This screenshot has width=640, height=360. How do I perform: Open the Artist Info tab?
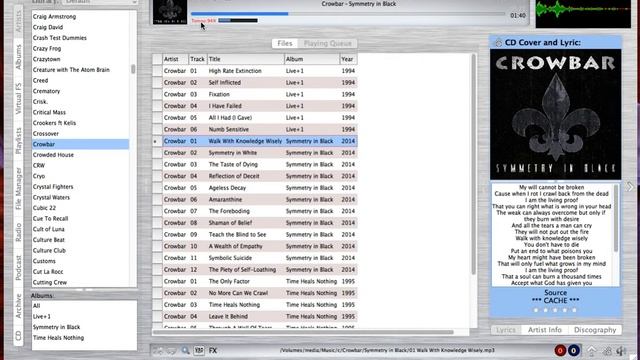point(544,330)
